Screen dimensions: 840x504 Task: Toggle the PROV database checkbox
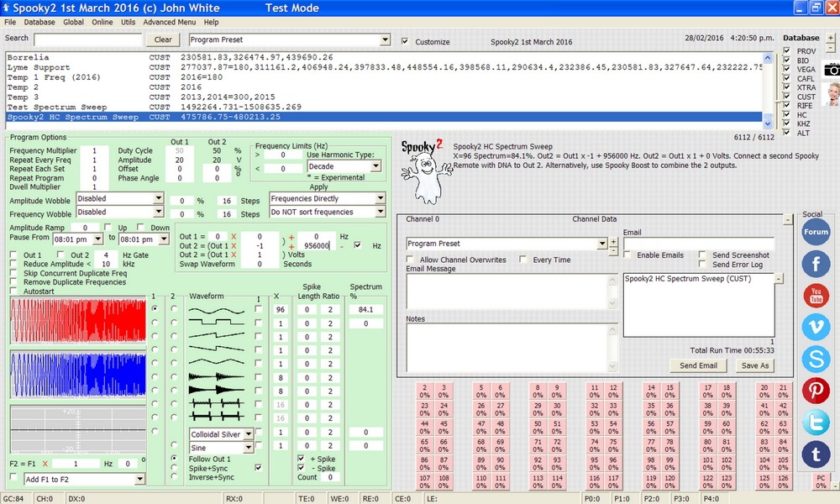786,51
